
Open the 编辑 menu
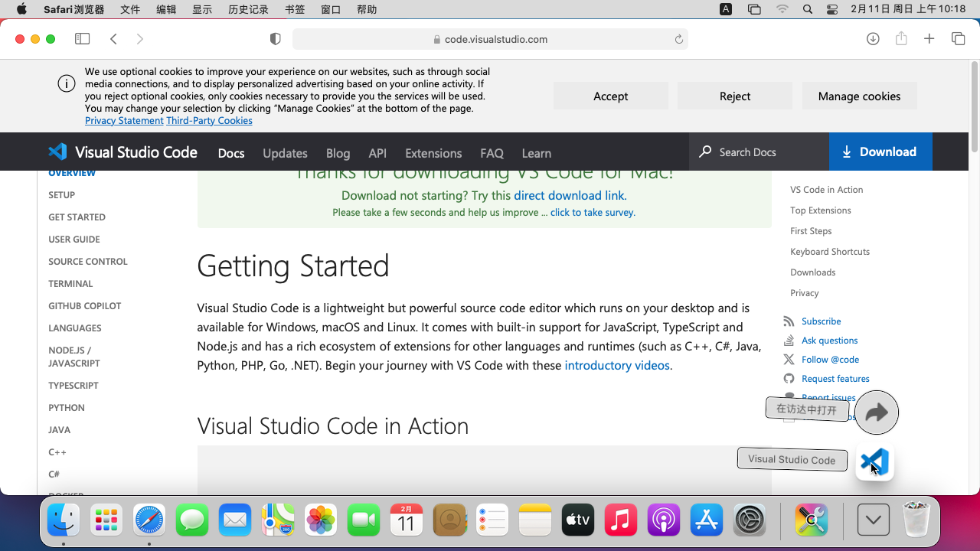point(166,10)
